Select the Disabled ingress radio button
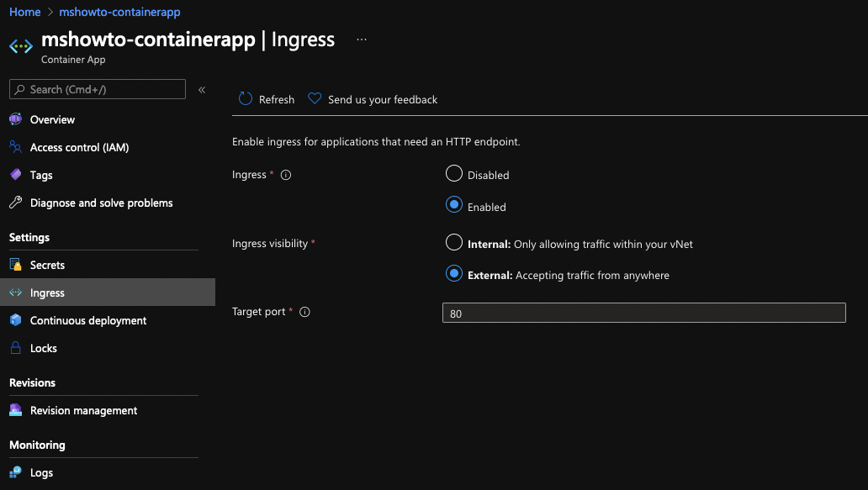 coord(454,174)
